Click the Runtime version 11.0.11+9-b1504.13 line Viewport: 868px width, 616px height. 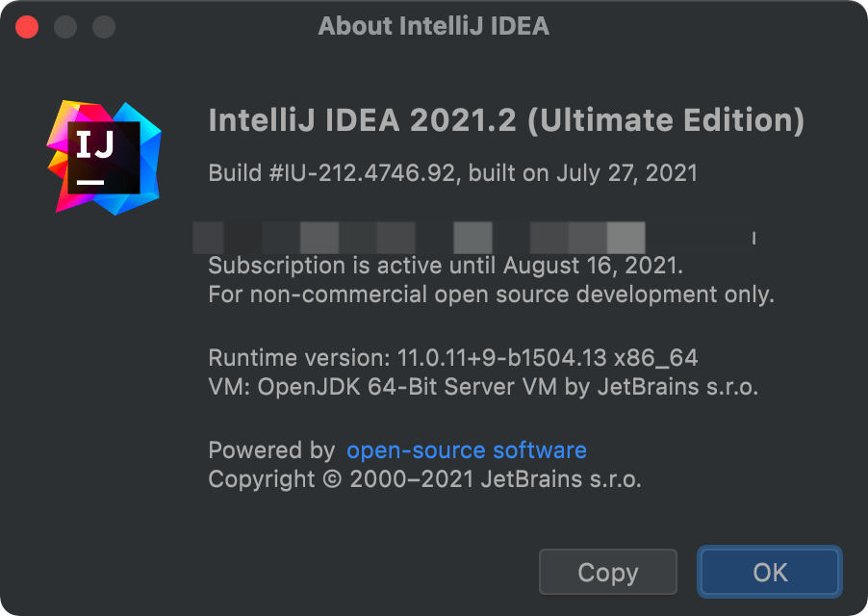tap(453, 358)
